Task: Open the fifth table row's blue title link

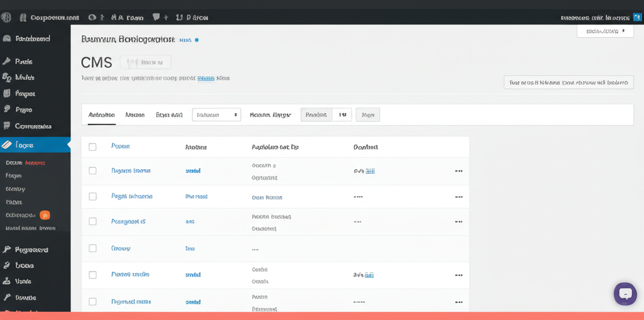Action: click(x=130, y=274)
